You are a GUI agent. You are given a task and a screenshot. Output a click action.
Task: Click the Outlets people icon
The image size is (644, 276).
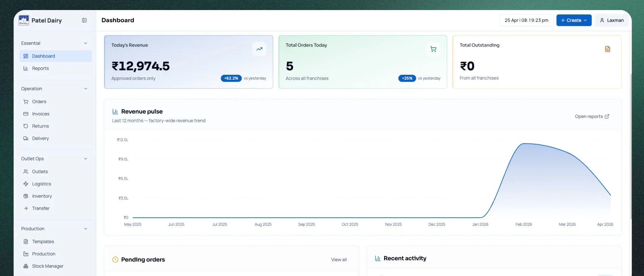[26, 171]
